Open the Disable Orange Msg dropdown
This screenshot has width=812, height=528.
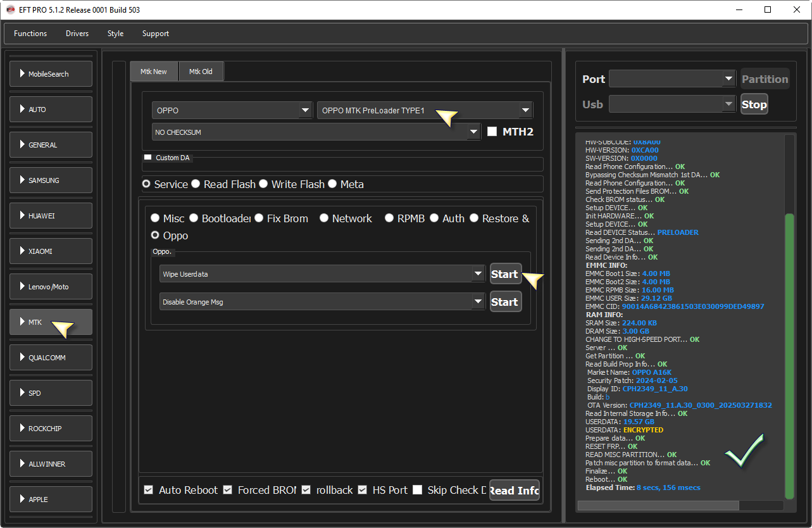point(323,302)
